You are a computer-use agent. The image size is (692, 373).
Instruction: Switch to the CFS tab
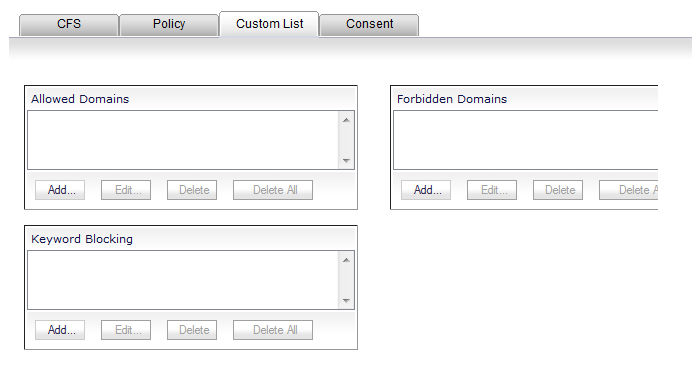[x=69, y=24]
